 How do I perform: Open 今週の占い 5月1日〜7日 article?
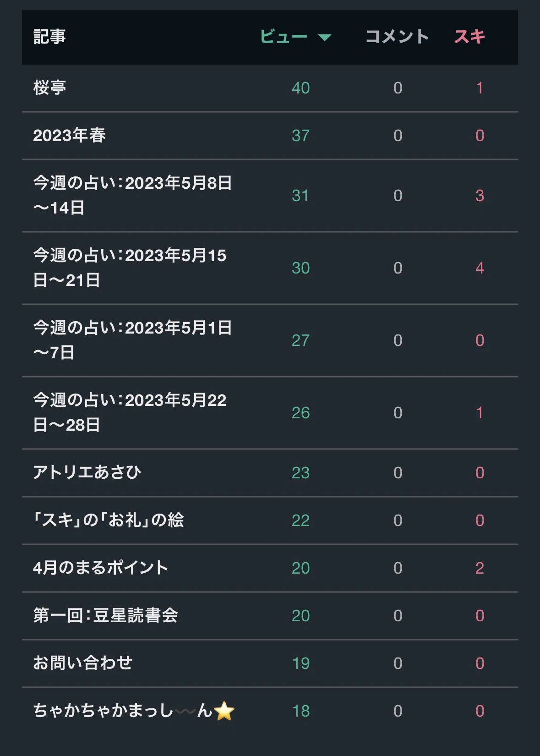(x=132, y=340)
